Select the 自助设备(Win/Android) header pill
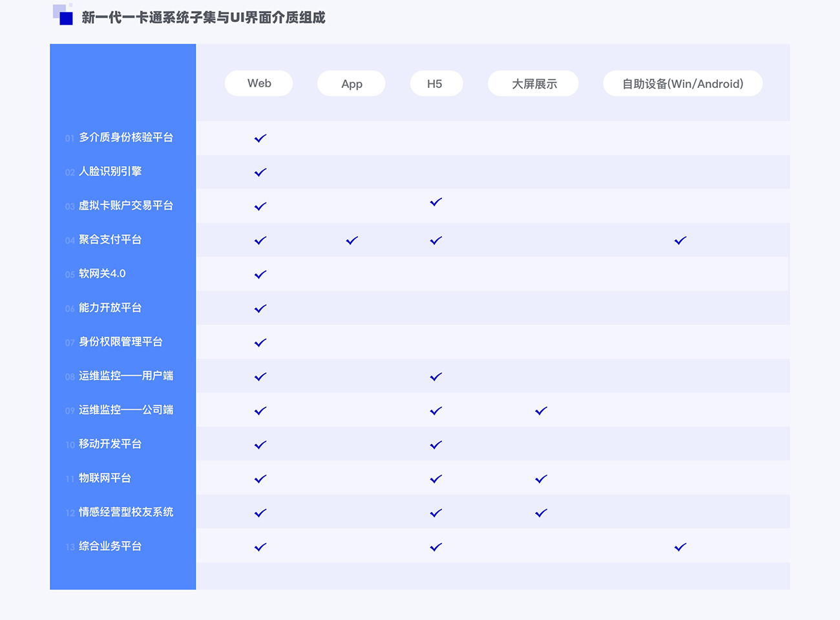840x620 pixels. coord(683,83)
